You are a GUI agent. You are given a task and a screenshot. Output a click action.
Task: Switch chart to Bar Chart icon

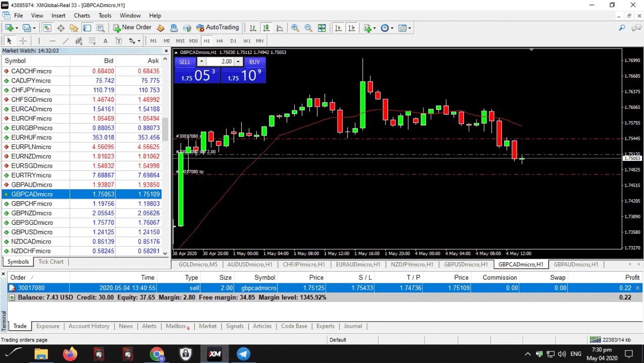pos(253,28)
